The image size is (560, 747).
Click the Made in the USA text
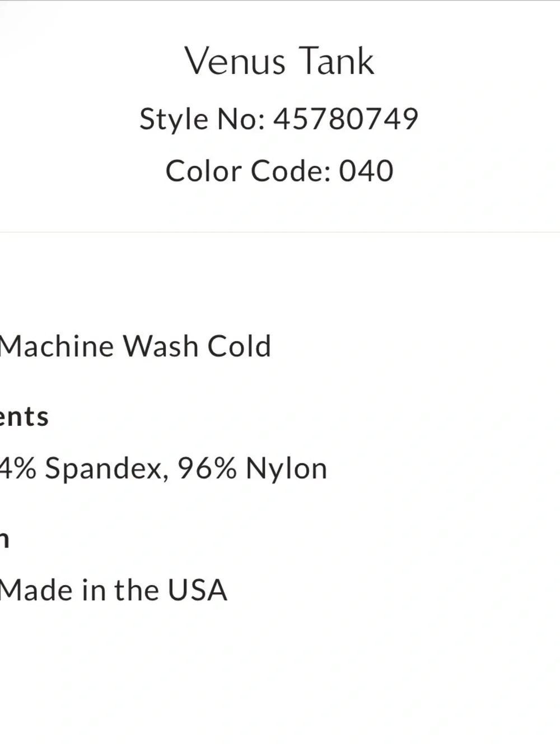pos(114,590)
